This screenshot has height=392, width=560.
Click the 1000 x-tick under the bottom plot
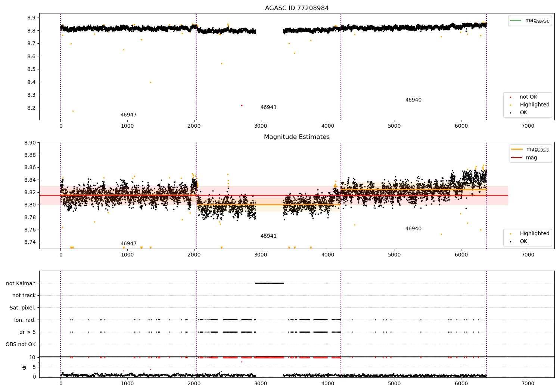[127, 383]
